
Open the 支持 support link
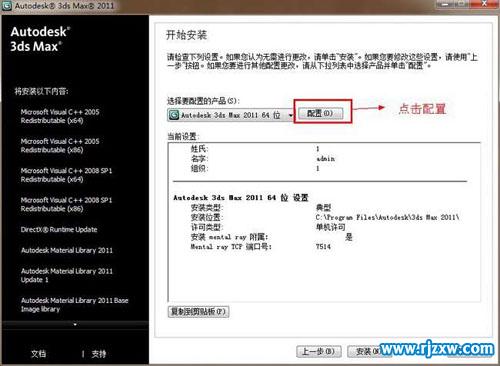pos(99,354)
